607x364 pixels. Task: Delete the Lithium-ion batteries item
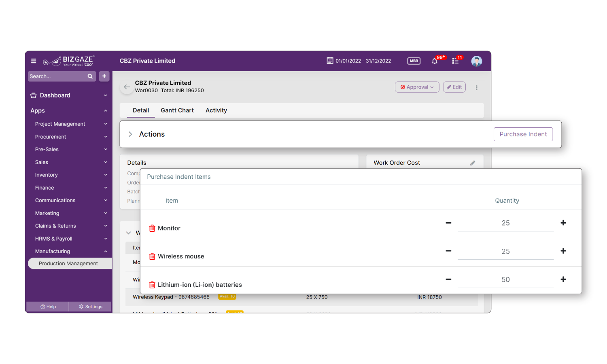pyautogui.click(x=152, y=285)
